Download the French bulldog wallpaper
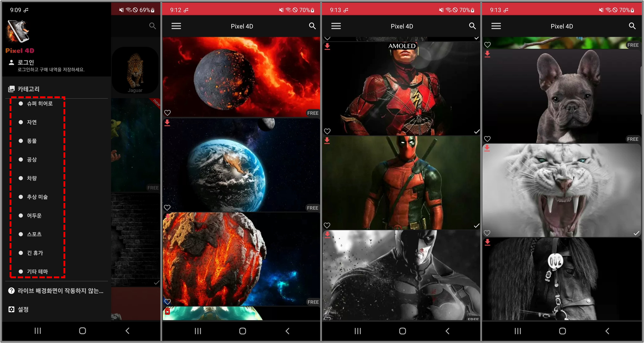644x343 pixels. [x=487, y=54]
